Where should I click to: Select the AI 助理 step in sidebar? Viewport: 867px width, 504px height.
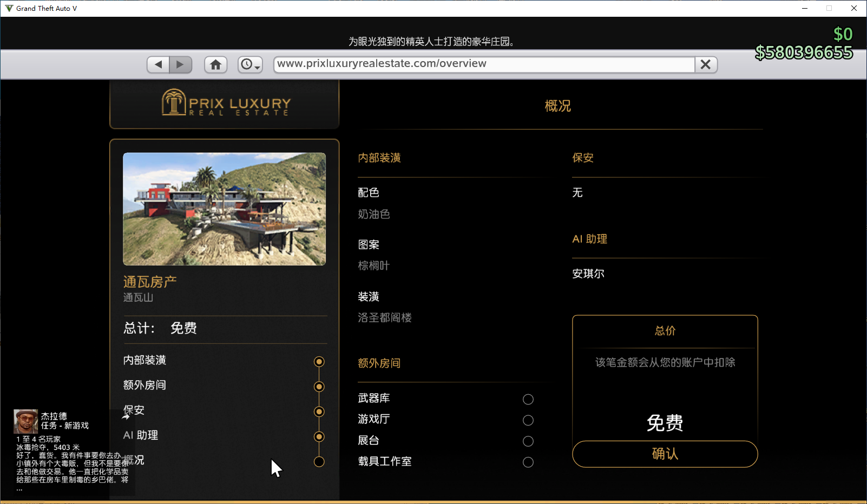tap(141, 435)
